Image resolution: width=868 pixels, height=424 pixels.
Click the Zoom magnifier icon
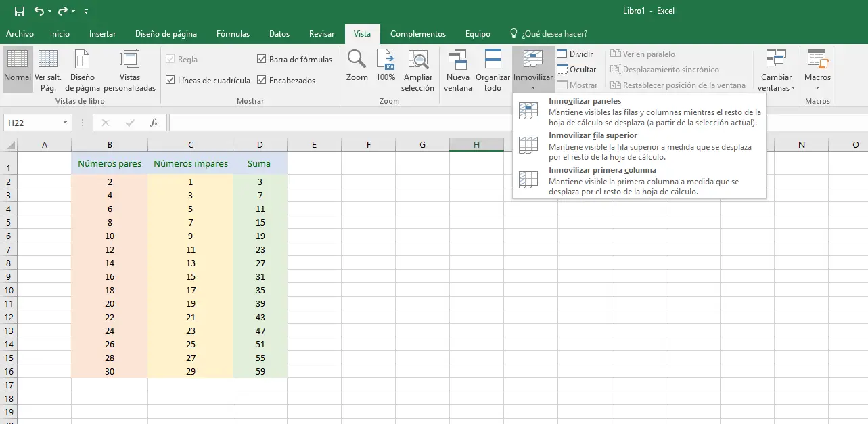[x=357, y=60]
